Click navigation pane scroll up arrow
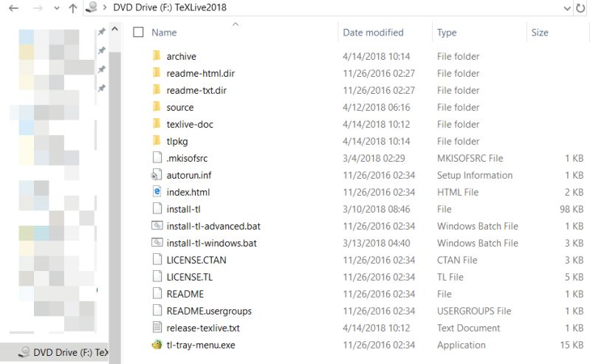The height and width of the screenshot is (364, 590). point(114,29)
